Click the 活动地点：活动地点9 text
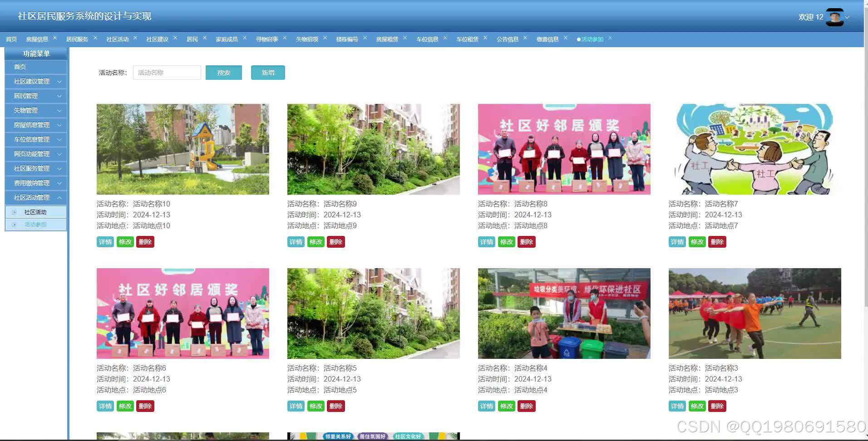 click(322, 225)
